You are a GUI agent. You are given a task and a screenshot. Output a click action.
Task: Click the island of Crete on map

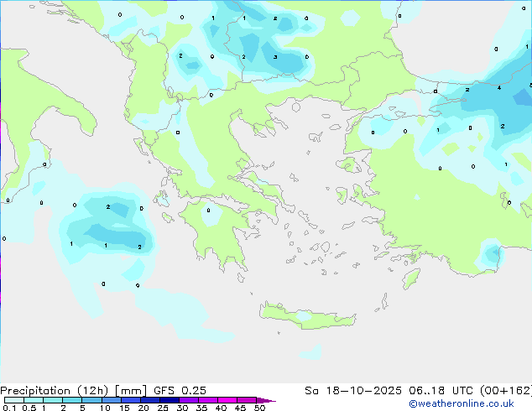(x=307, y=316)
